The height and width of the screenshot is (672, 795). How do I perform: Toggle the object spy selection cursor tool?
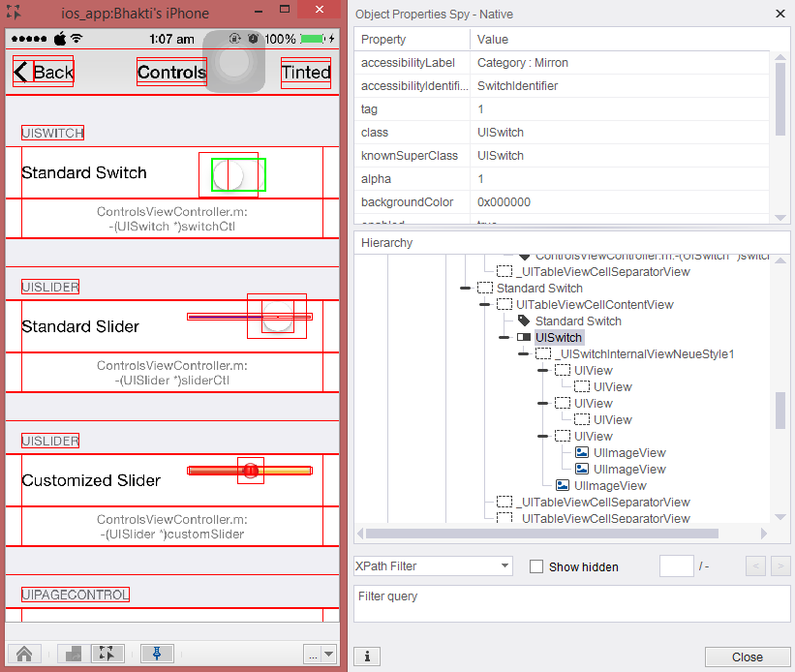click(107, 654)
